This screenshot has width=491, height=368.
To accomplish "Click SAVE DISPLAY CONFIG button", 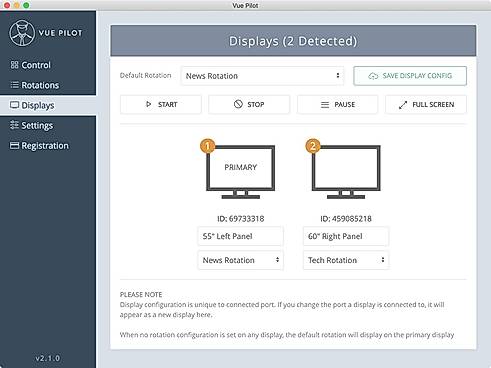I will (x=410, y=76).
